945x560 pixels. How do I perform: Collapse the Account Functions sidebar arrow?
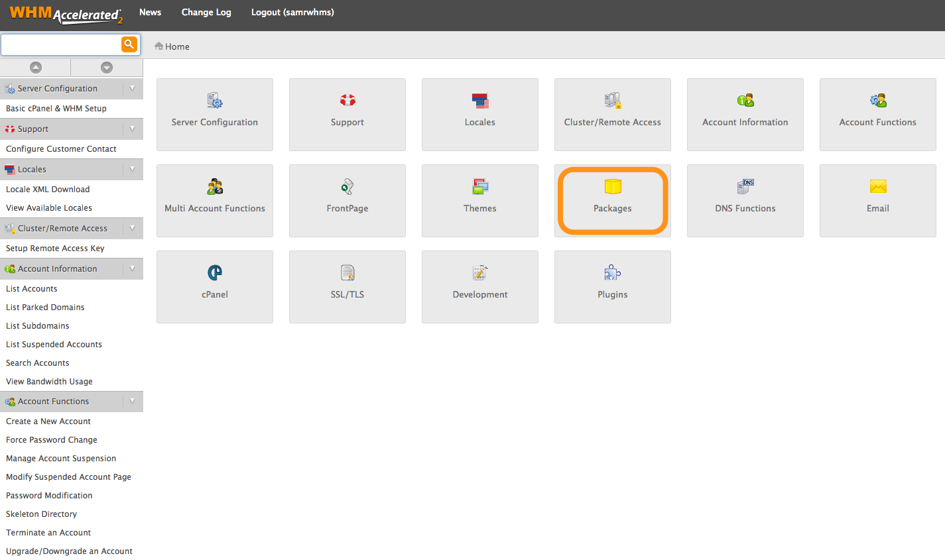pos(133,401)
